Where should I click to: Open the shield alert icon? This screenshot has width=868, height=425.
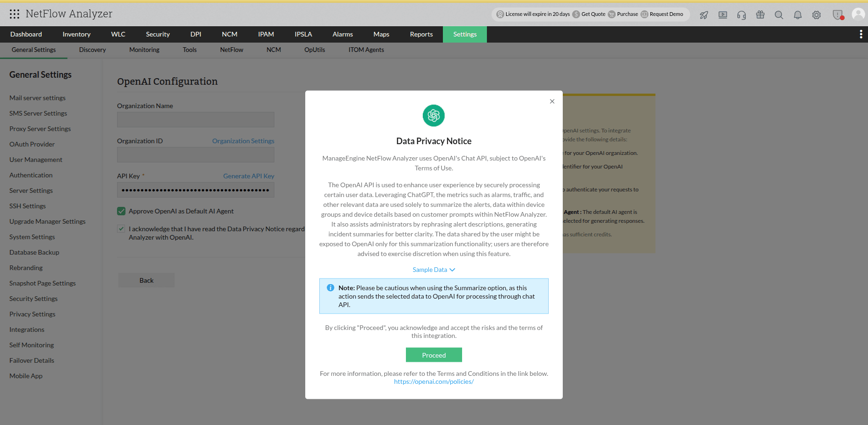pyautogui.click(x=838, y=15)
